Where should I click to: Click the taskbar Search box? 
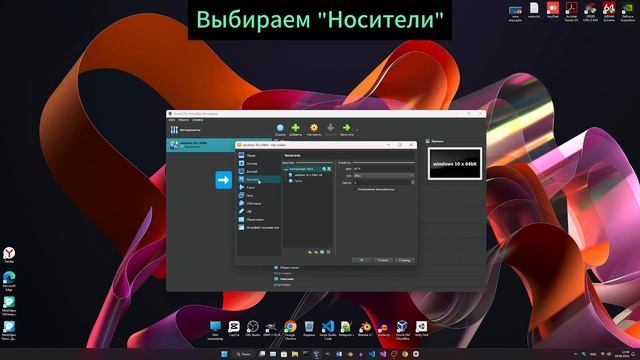pos(243,354)
